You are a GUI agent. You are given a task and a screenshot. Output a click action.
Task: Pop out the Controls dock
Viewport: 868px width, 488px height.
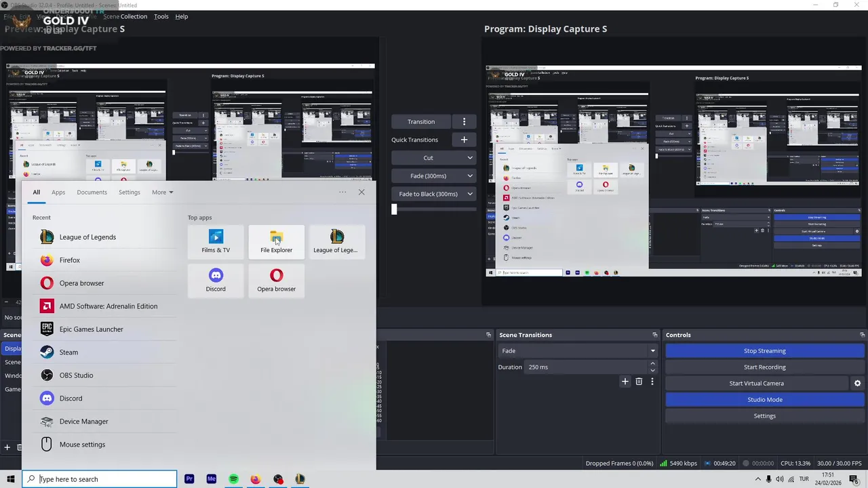point(862,335)
